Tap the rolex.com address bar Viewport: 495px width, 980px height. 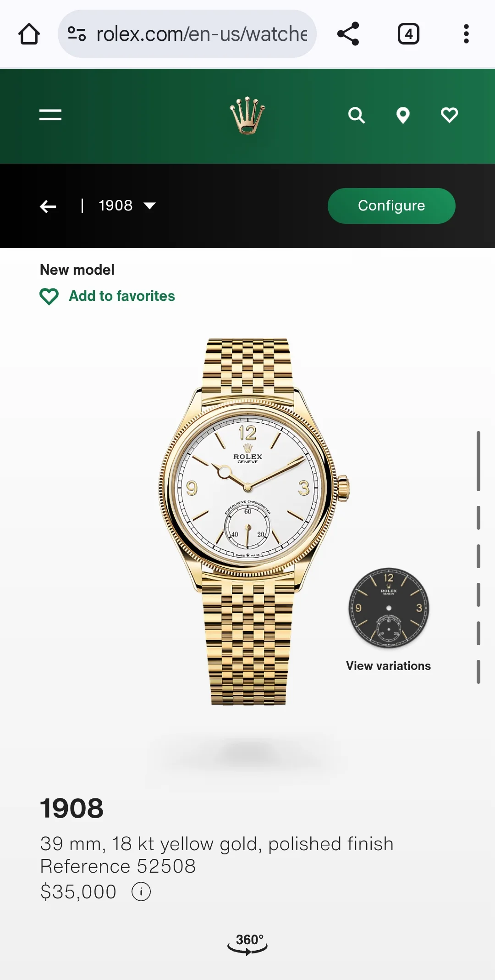(x=187, y=34)
